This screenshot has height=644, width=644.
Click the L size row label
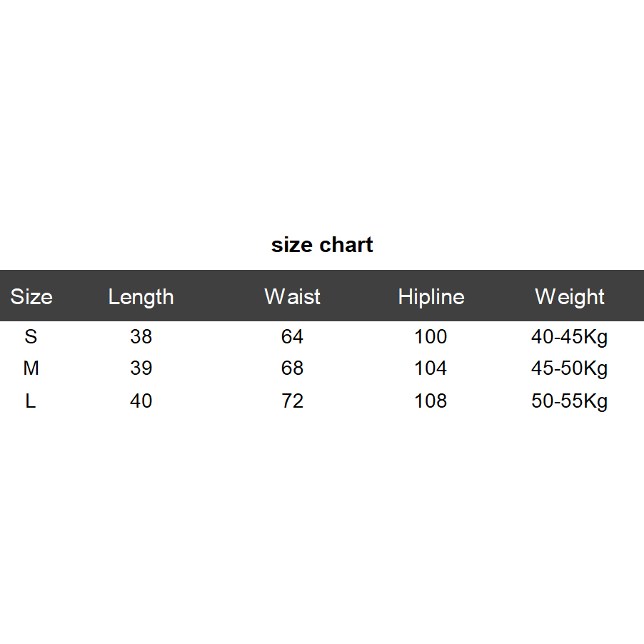point(31,401)
